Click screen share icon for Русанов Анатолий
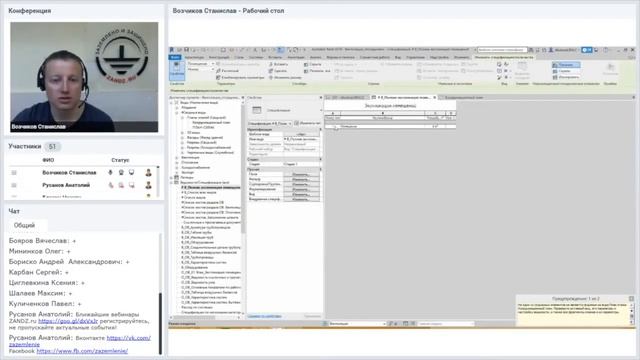640x360 pixels. click(131, 185)
